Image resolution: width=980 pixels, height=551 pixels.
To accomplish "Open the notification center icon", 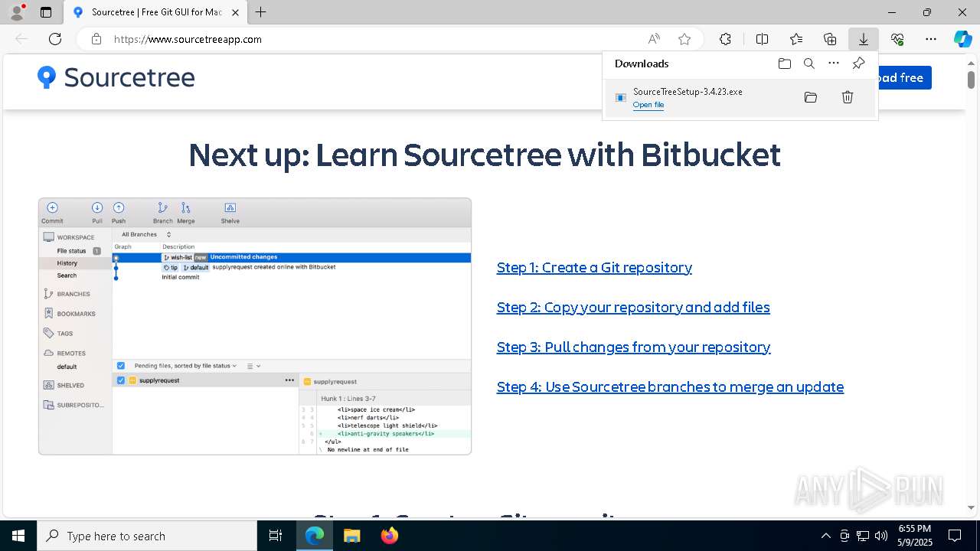I will coord(955,536).
